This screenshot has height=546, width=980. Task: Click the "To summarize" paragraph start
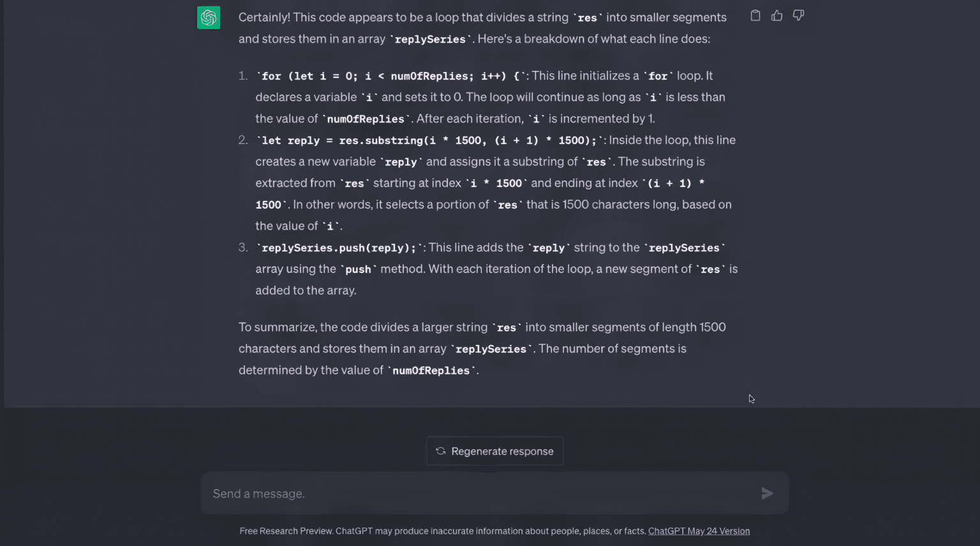[277, 327]
